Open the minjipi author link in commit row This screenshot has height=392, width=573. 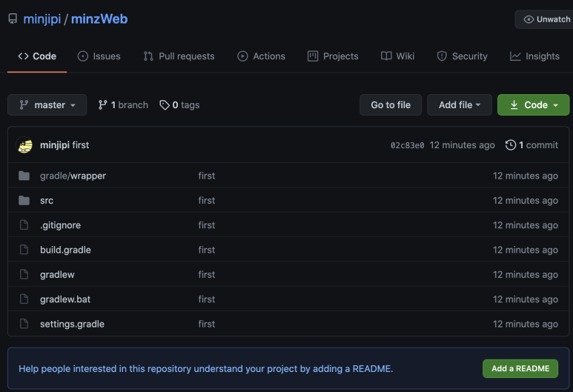pyautogui.click(x=55, y=145)
